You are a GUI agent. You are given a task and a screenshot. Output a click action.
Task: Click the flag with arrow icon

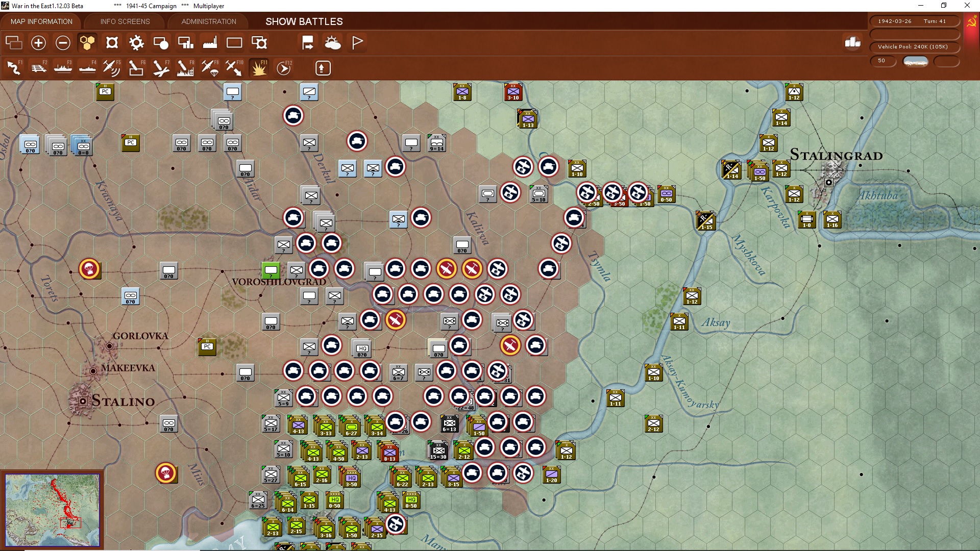point(308,43)
